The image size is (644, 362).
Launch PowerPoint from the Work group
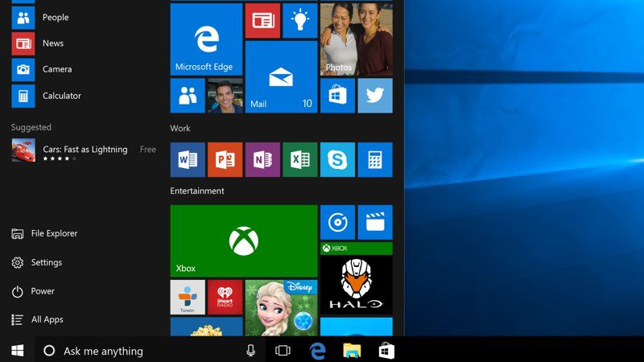225,159
